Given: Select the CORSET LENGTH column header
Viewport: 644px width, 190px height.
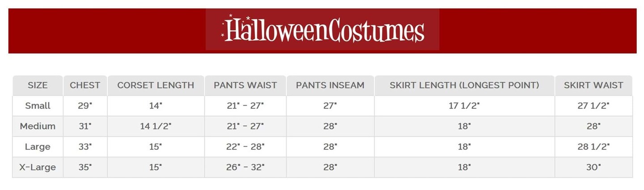Looking at the screenshot, I should pos(156,85).
